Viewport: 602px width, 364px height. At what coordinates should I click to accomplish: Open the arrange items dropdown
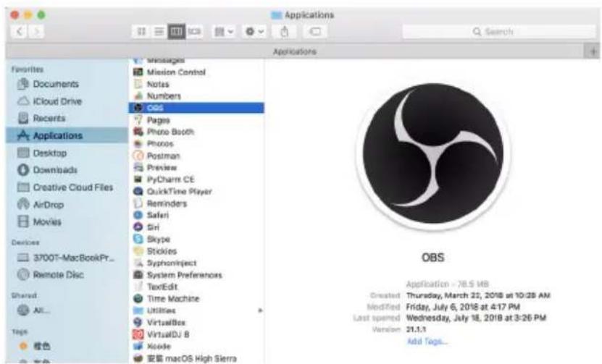[223, 31]
